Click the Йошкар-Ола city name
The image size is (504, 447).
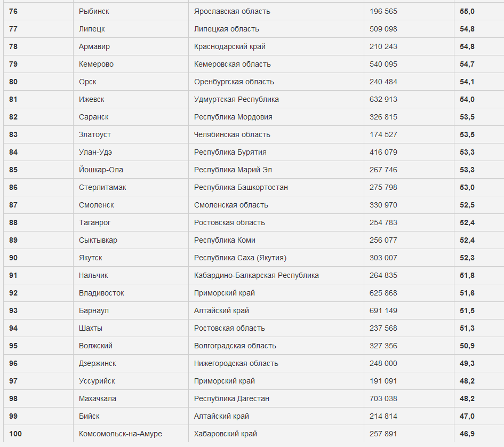click(x=101, y=170)
